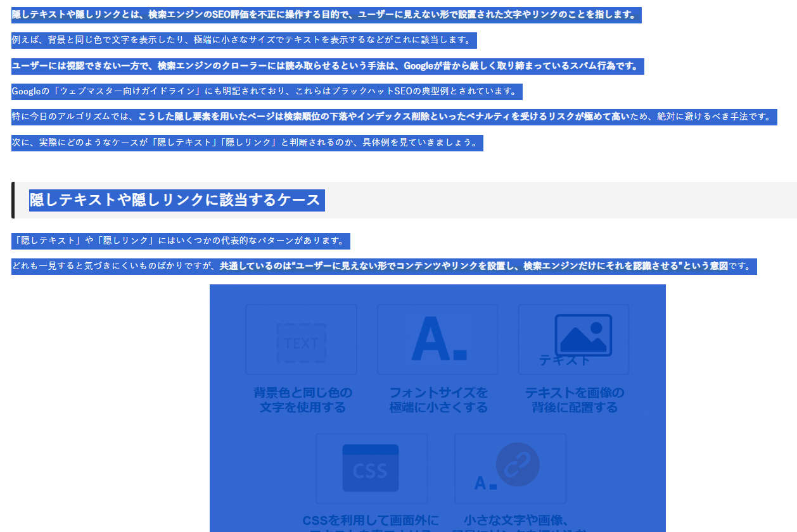Screen dimensions: 797x532
Task: Click the small 'A.' beside link icon
Action: (485, 483)
